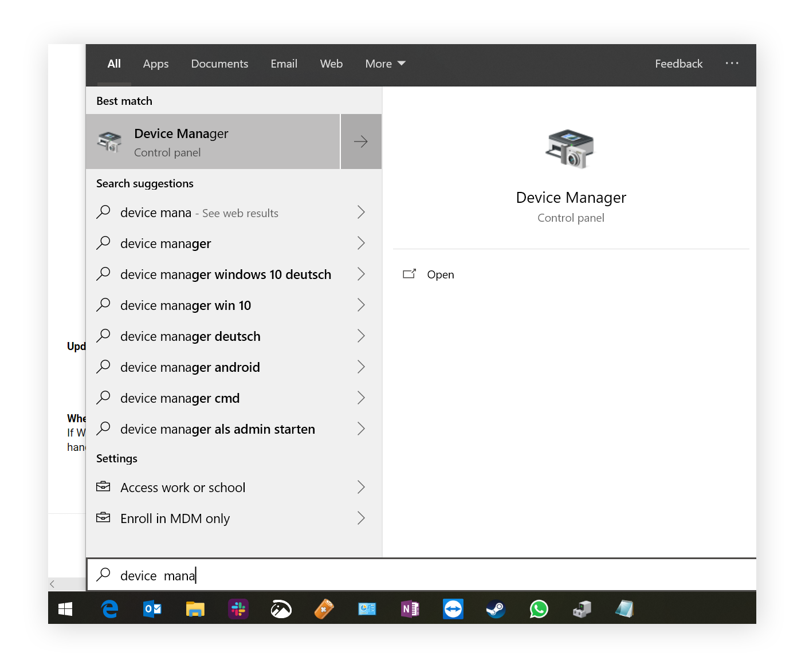Click the Windows Start button
Image resolution: width=809 pixels, height=672 pixels.
pos(65,609)
